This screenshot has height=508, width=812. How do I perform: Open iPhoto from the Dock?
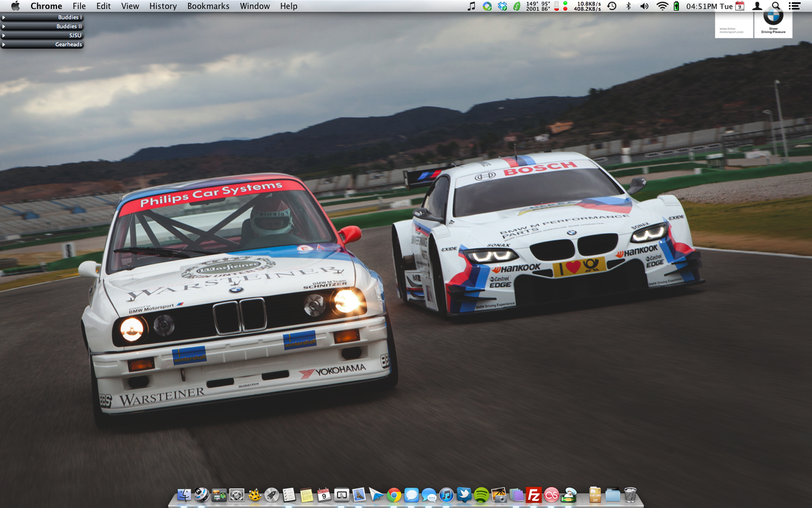(499, 495)
